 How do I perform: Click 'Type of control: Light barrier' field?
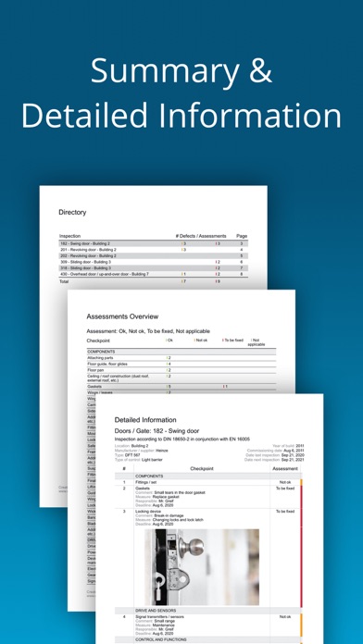[138, 460]
